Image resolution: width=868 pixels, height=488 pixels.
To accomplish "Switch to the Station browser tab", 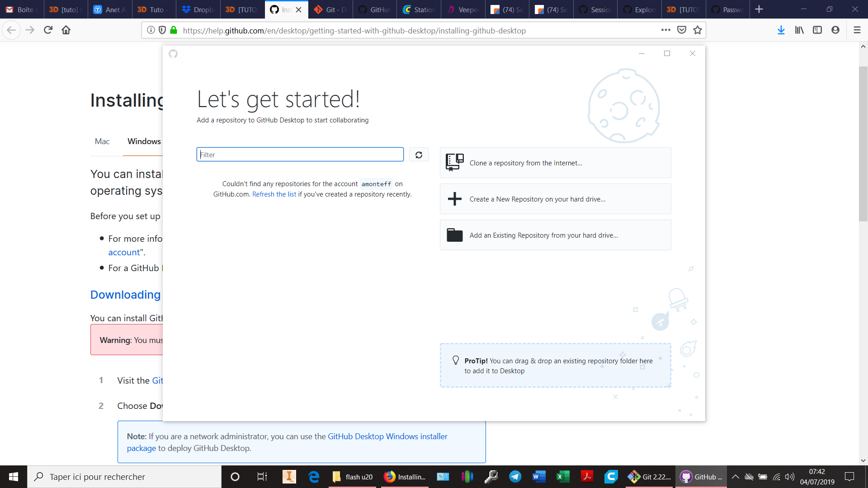I will 419,9.
